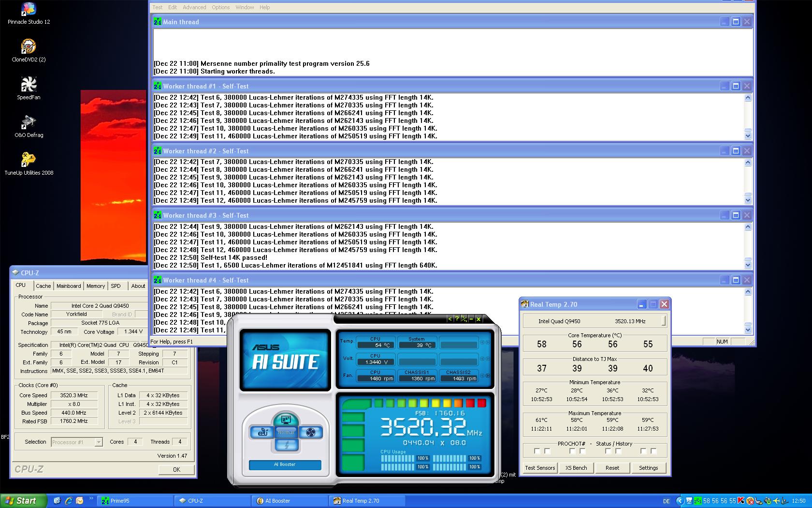The width and height of the screenshot is (812, 508).
Task: Click the AI Suite back arrow icon
Action: pos(449,319)
